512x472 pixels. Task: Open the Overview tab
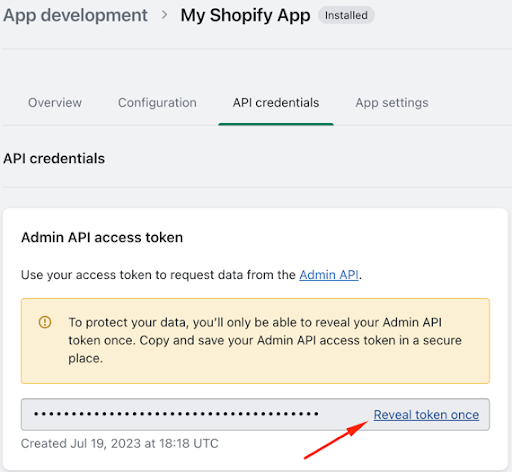click(x=55, y=103)
